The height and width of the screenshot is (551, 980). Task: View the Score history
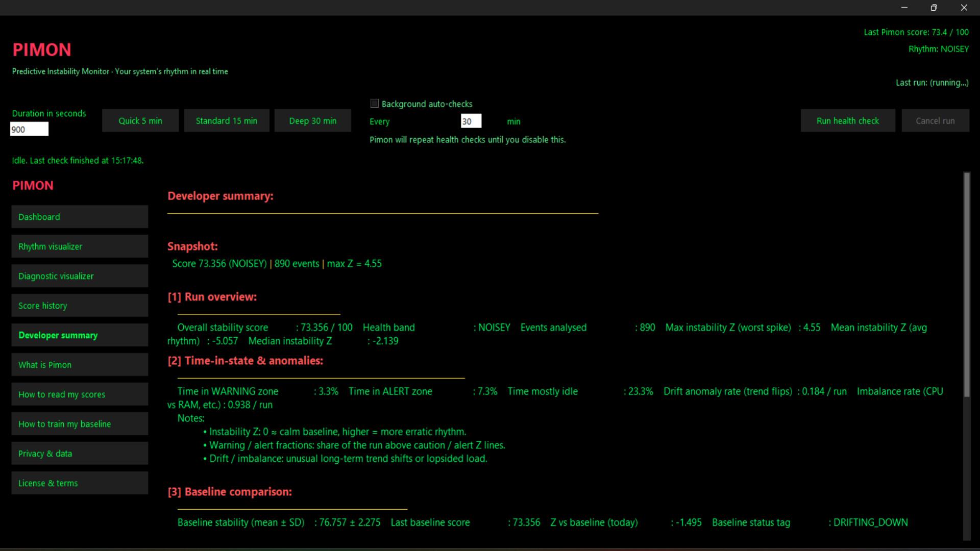point(79,305)
